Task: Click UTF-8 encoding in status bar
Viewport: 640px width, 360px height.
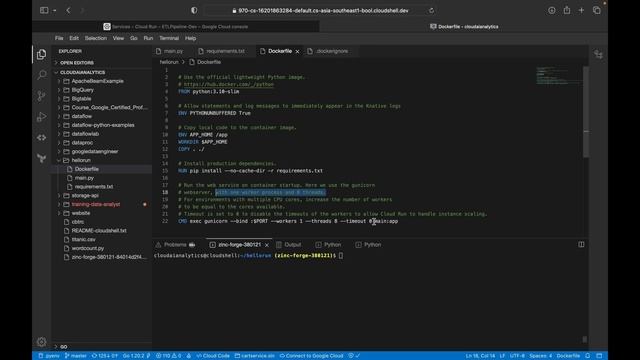Action: [517, 356]
